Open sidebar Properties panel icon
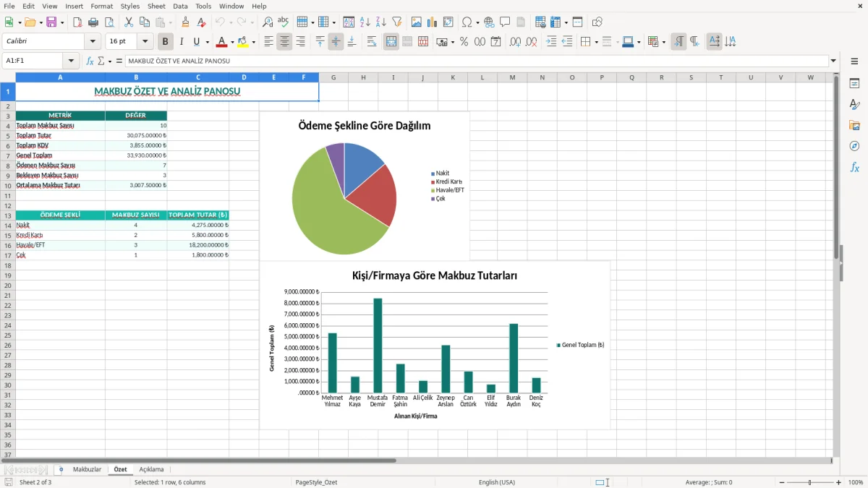The height and width of the screenshot is (488, 868). click(855, 83)
